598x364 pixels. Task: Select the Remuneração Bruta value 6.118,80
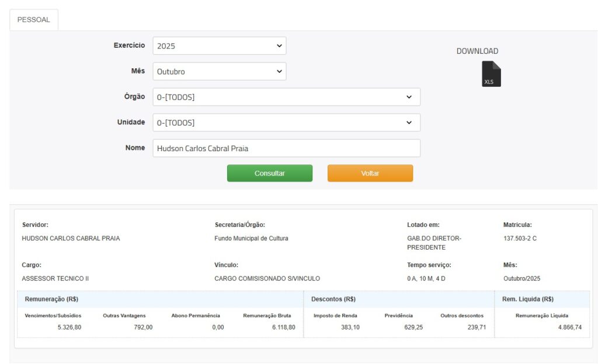coord(283,327)
